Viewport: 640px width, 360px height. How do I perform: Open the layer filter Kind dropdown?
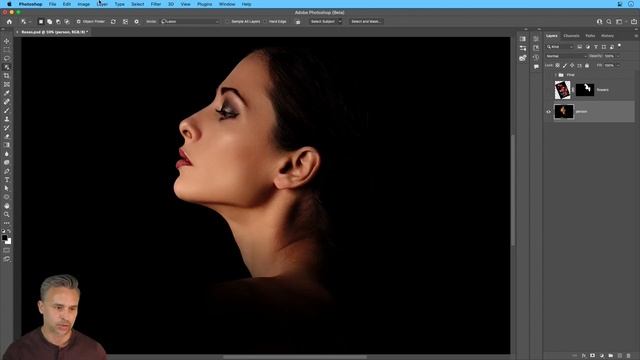coord(560,47)
